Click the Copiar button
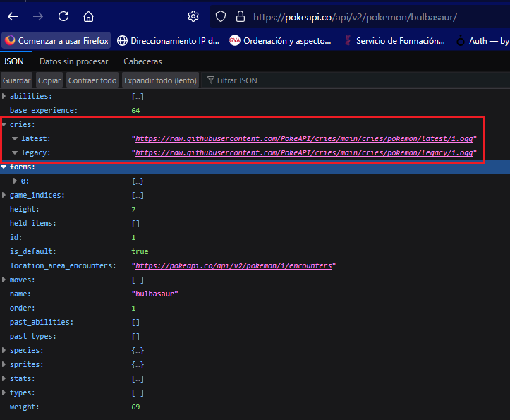The height and width of the screenshot is (420, 510). point(49,80)
